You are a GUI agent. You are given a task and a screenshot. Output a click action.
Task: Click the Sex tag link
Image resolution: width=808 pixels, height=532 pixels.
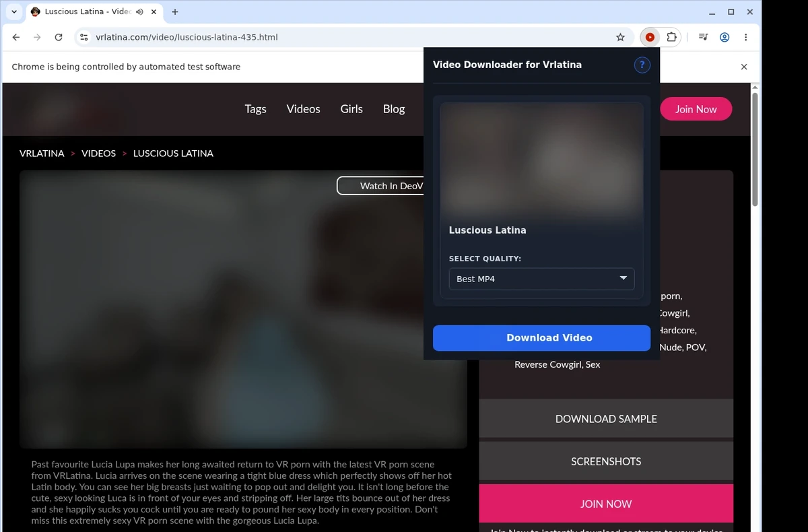(x=593, y=365)
